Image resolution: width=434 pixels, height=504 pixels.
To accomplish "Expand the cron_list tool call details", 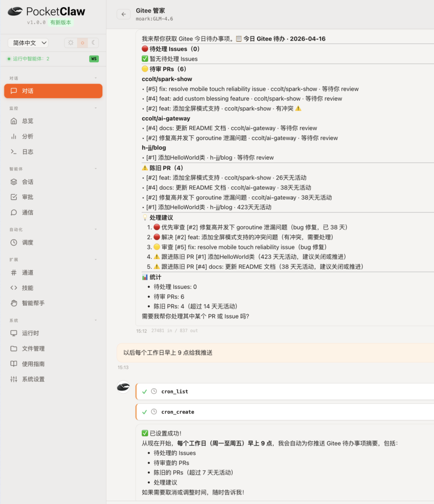I will 285,391.
